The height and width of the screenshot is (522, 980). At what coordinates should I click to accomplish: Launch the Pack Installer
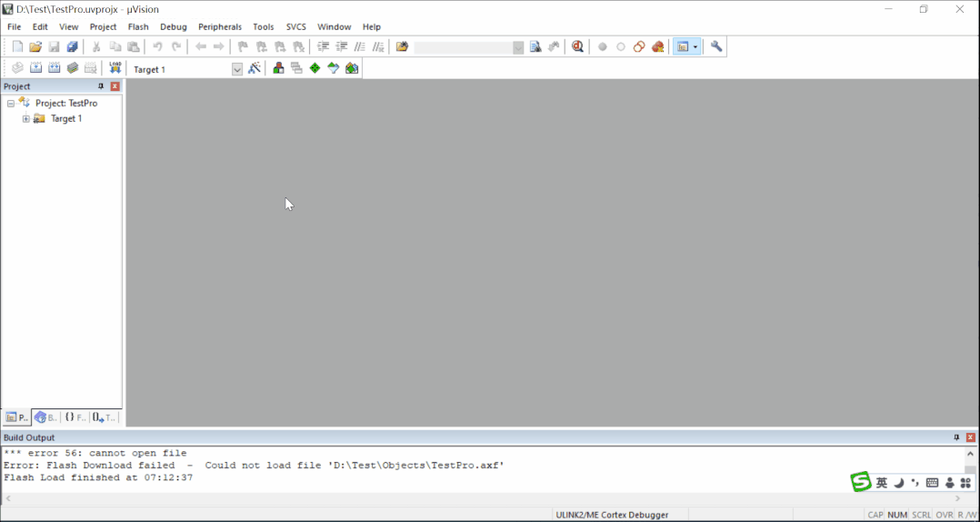[x=352, y=68]
